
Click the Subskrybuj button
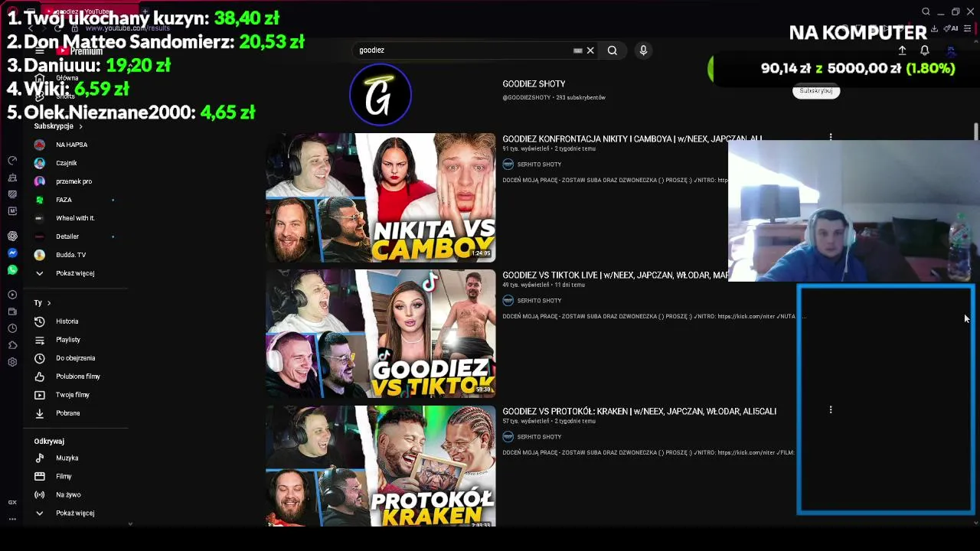[x=815, y=91]
